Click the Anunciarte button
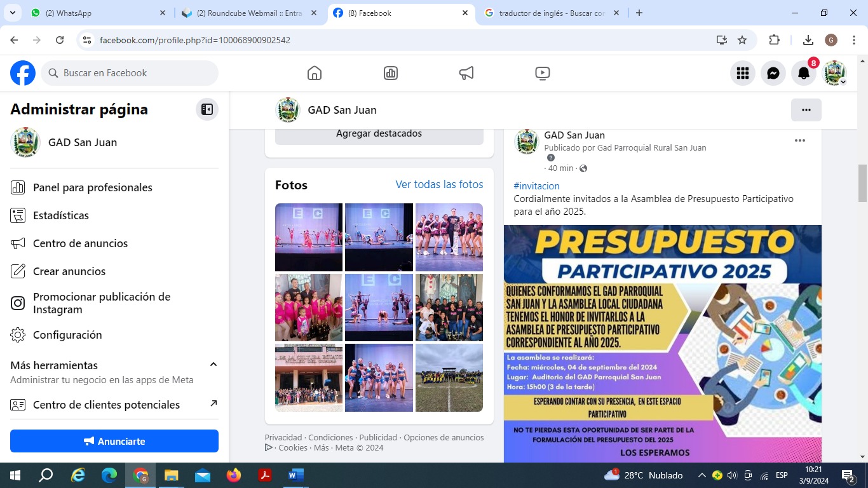 [114, 441]
